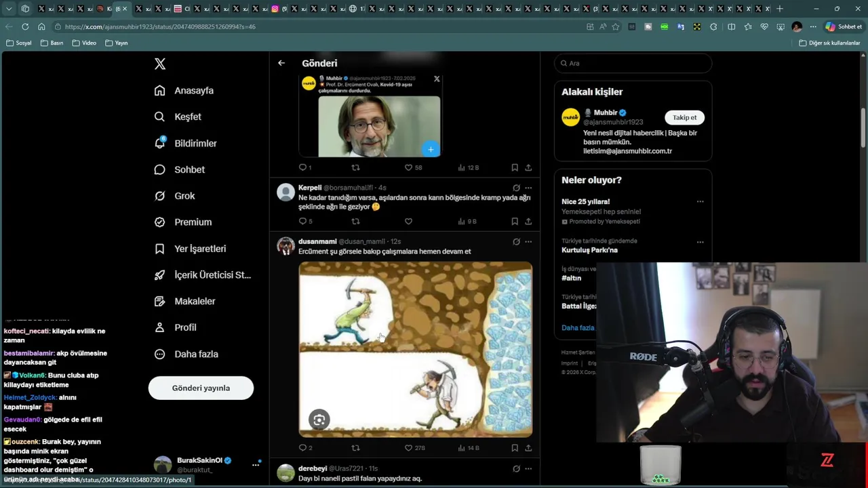Click blue plus button on quoted photo
The width and height of the screenshot is (868, 488).
431,149
